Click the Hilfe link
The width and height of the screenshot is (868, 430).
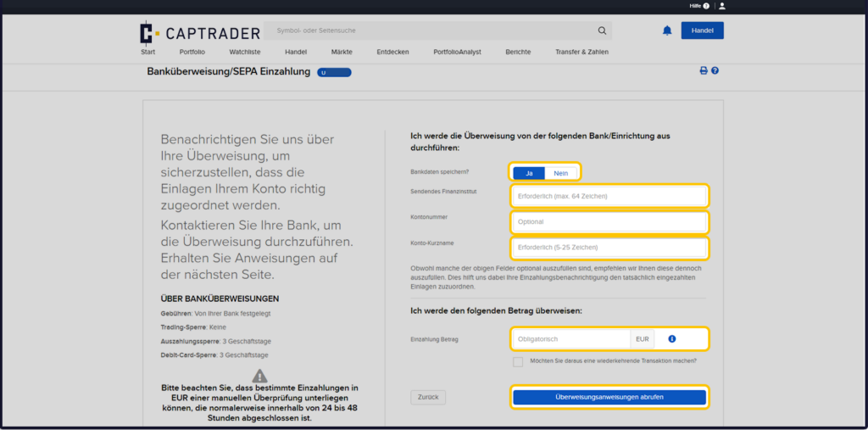pos(695,6)
